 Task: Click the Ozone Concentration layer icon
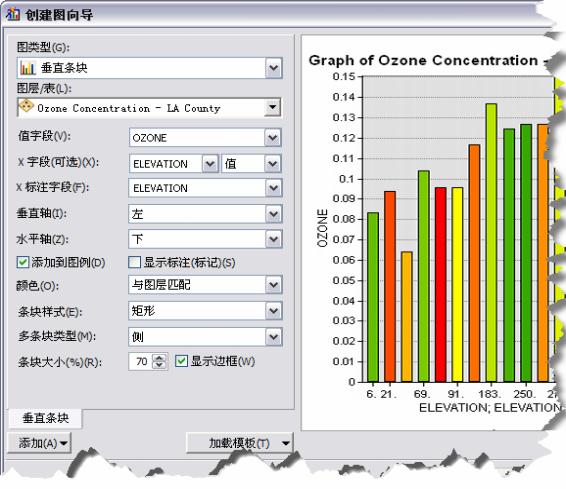pos(26,107)
